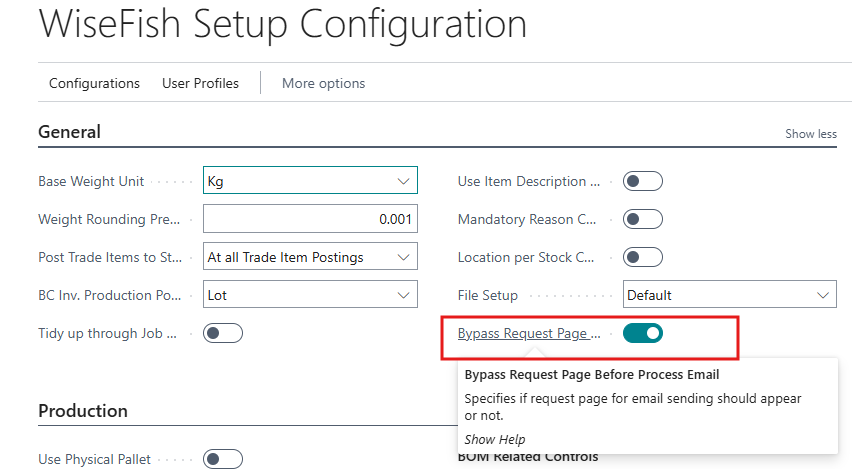Collapse the General section header
Screen dimensions: 852x469
point(69,132)
